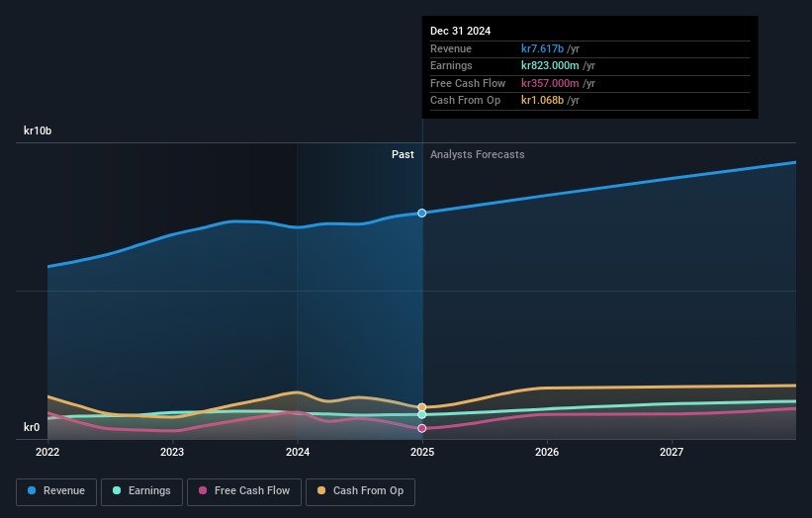Click the kr357.000m free cash flow value

click(x=550, y=83)
